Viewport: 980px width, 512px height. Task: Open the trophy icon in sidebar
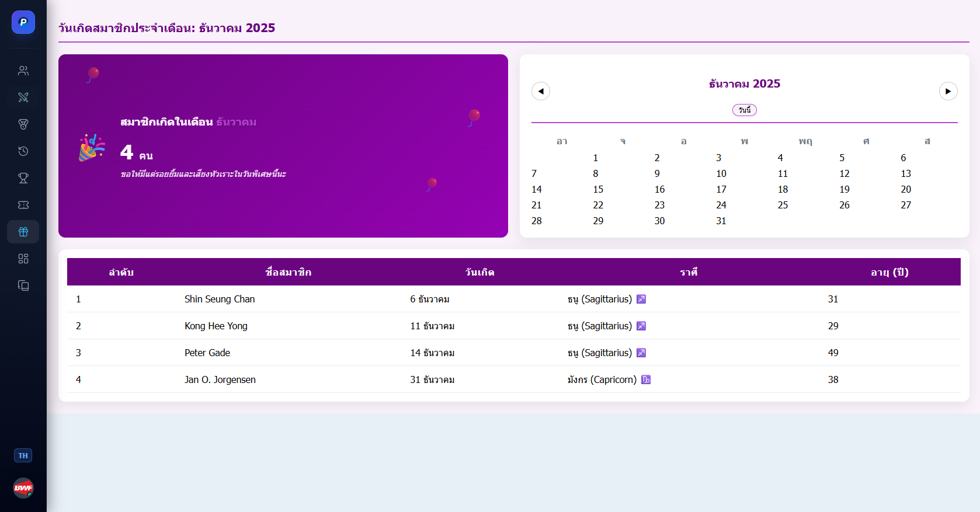(x=23, y=178)
